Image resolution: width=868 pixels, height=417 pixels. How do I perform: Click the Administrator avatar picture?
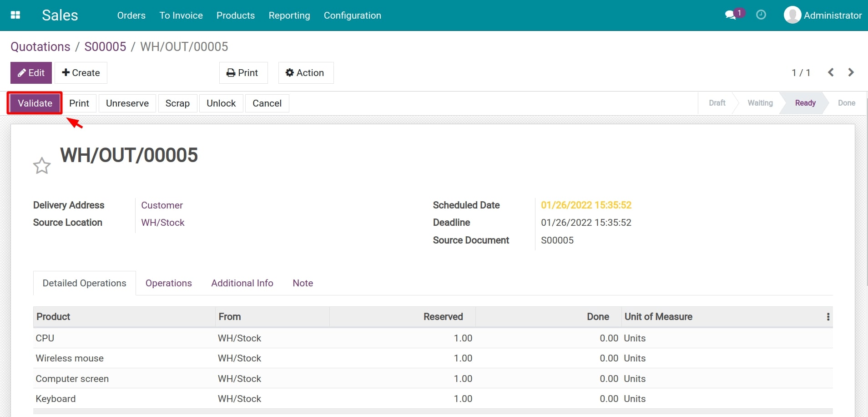pyautogui.click(x=792, y=15)
